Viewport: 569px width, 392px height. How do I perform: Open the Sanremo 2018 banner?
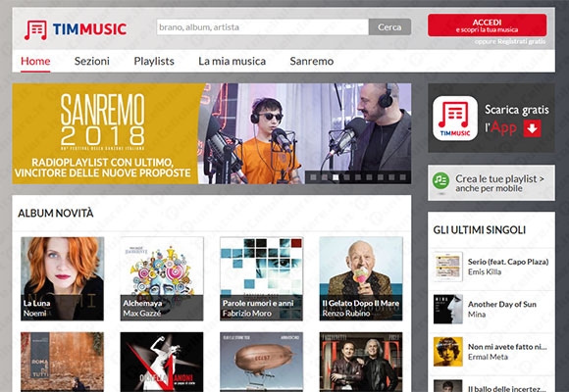[212, 133]
